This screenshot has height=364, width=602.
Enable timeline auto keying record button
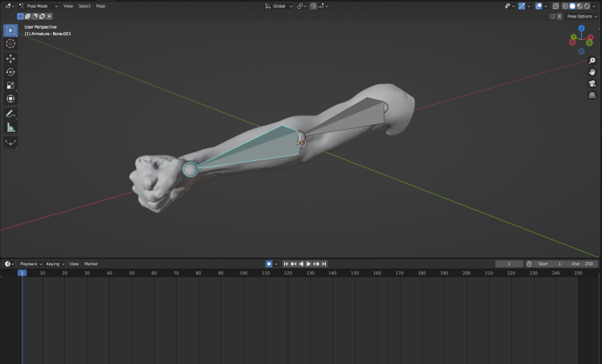pyautogui.click(x=269, y=264)
